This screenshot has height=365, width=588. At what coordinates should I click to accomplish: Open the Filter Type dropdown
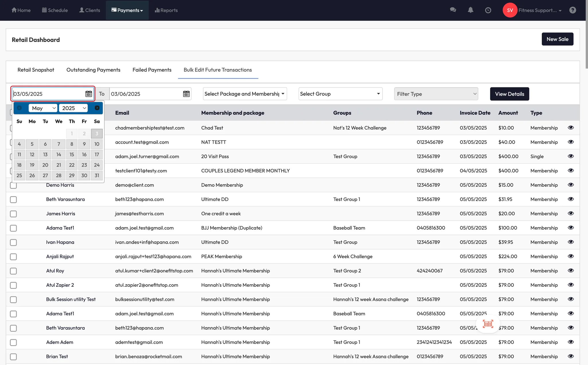436,94
